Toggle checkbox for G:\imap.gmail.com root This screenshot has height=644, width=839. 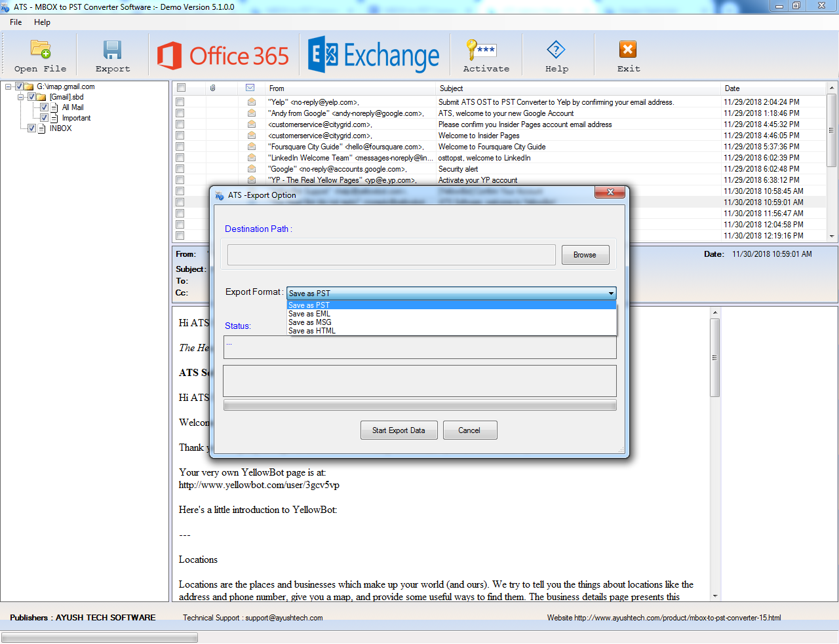pos(19,86)
